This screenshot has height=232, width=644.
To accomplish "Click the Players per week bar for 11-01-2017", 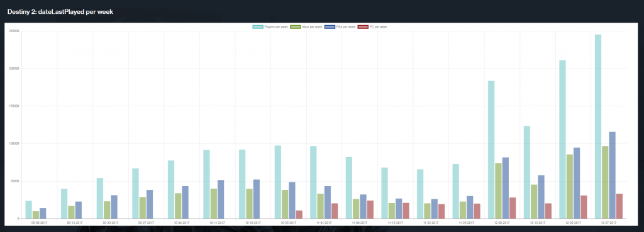I will 313,182.
